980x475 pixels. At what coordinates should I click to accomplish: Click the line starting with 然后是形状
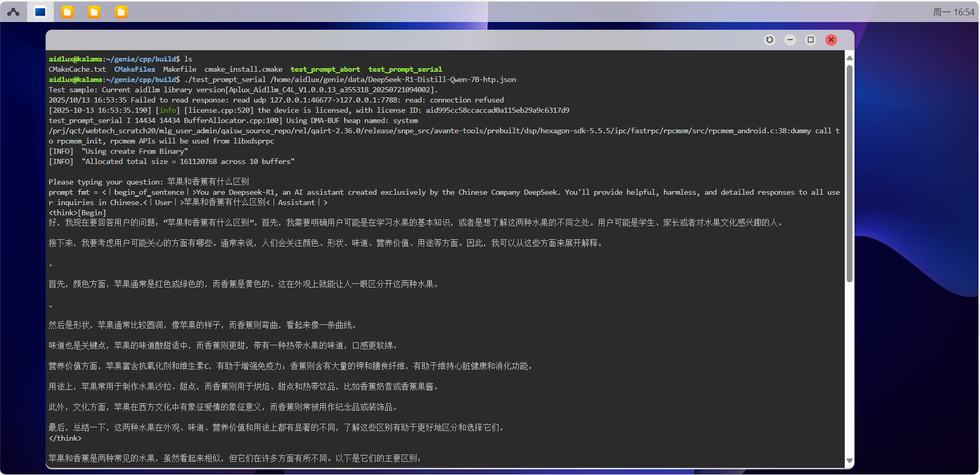(203, 325)
